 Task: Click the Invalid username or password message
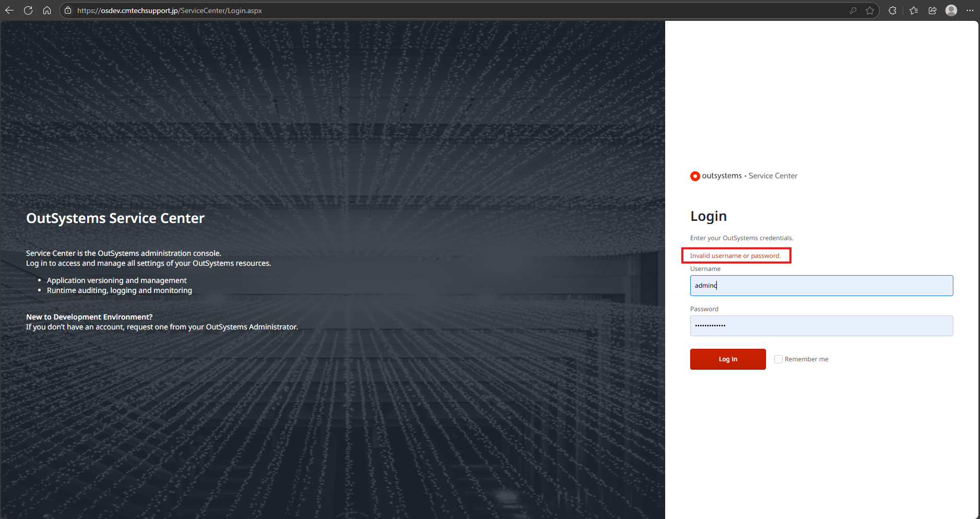[735, 256]
